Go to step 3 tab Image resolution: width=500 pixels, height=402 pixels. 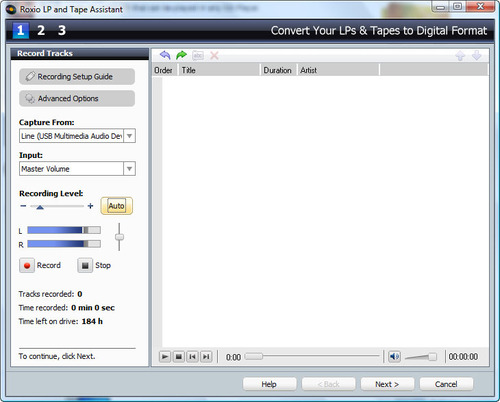click(x=62, y=30)
